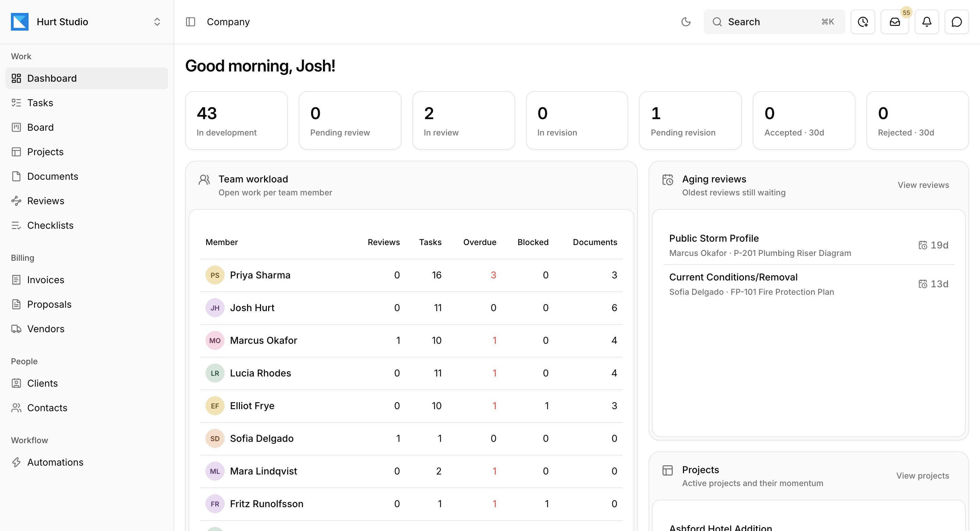Click the Hurt Studio logo
Image resolution: width=980 pixels, height=531 pixels.
(x=20, y=22)
